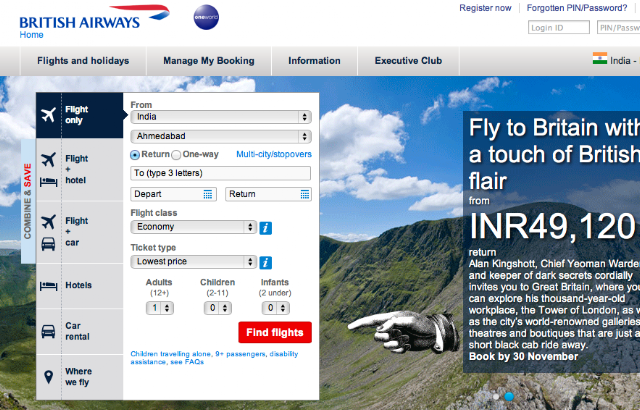Open the Economy flight class dropdown
This screenshot has height=410, width=640.
coord(193,227)
